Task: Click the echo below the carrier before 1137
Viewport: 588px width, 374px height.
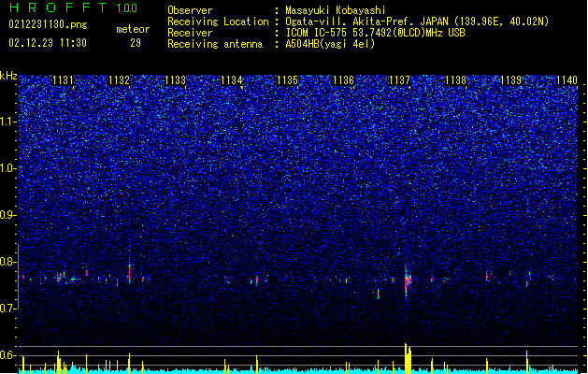Action: coord(378,294)
